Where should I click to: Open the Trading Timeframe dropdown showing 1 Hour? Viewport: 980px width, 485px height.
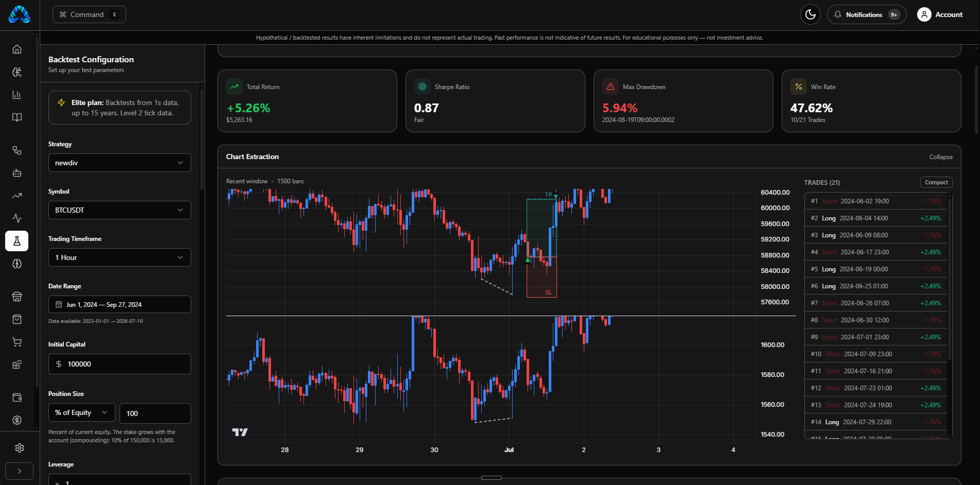tap(120, 257)
